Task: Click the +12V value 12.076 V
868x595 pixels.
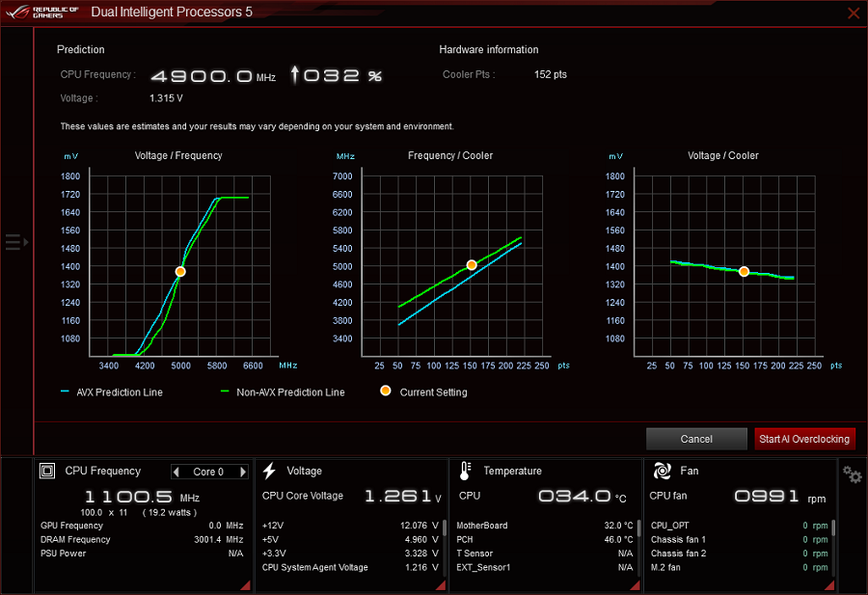Action: tap(420, 526)
